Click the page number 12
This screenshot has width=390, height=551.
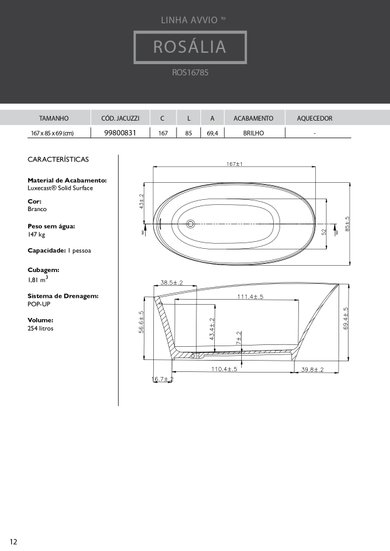[x=13, y=542]
